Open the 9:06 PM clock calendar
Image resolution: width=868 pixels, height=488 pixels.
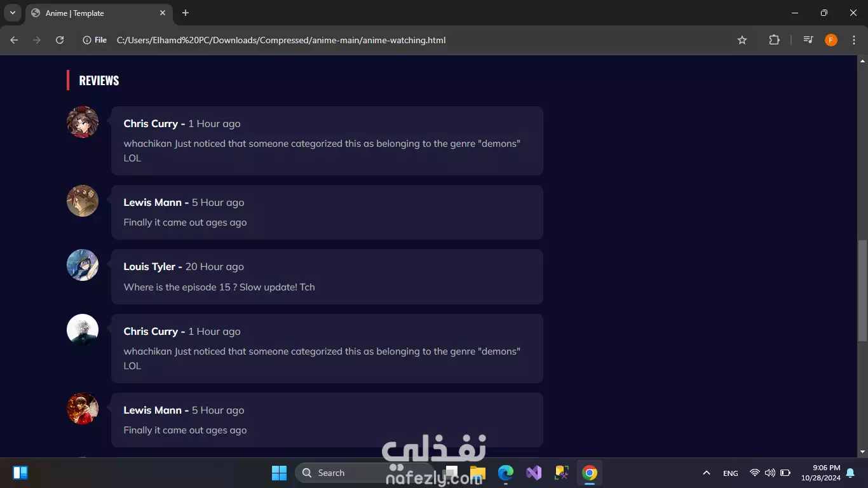pos(820,473)
